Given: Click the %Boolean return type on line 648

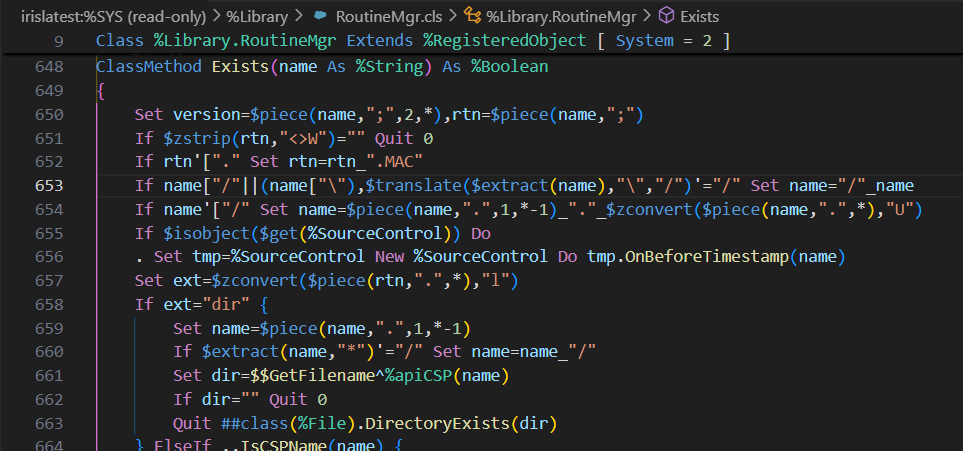Looking at the screenshot, I should tap(510, 67).
